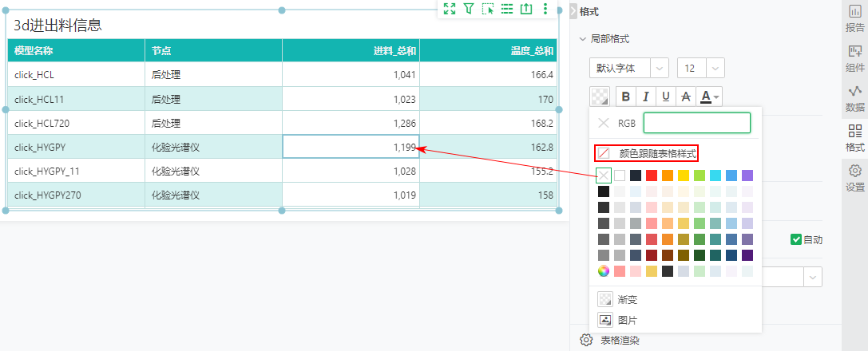Toggle strikethrough text formatting
868x351 pixels.
click(x=685, y=97)
